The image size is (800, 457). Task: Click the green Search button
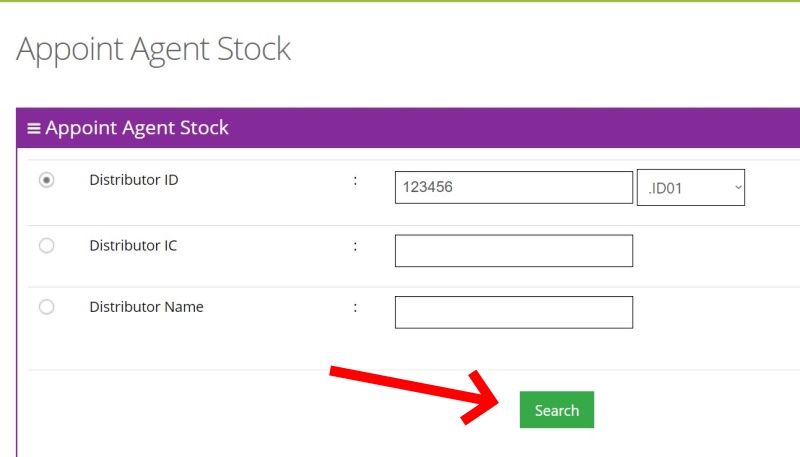pyautogui.click(x=557, y=410)
